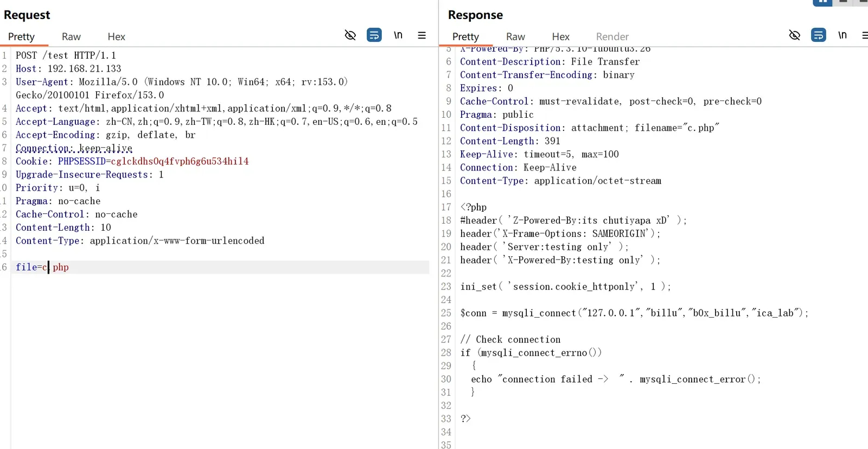The width and height of the screenshot is (868, 449).
Task: Click the 'Priority: u=0, i' header
Action: 58,188
